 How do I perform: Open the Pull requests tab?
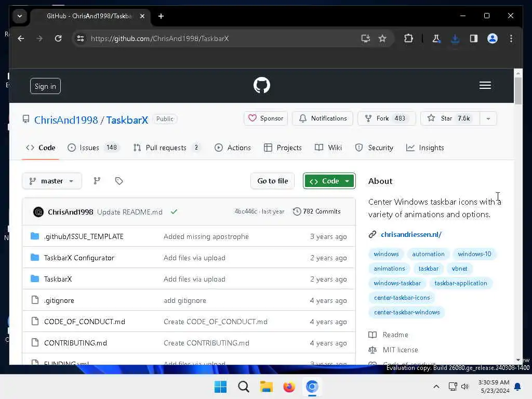(167, 148)
